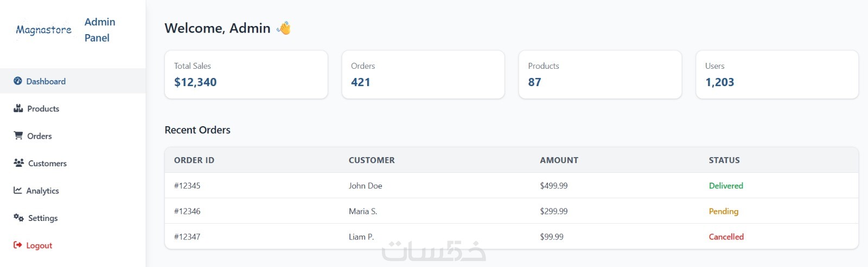This screenshot has height=267, width=868.
Task: Click the Total Sales card
Action: (x=246, y=75)
